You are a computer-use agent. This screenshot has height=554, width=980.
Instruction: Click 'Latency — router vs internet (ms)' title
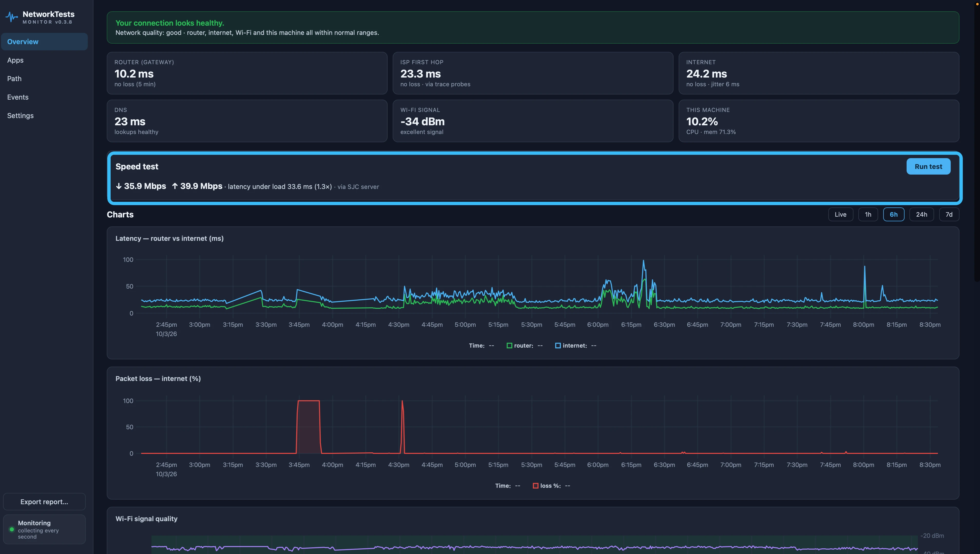pos(169,238)
